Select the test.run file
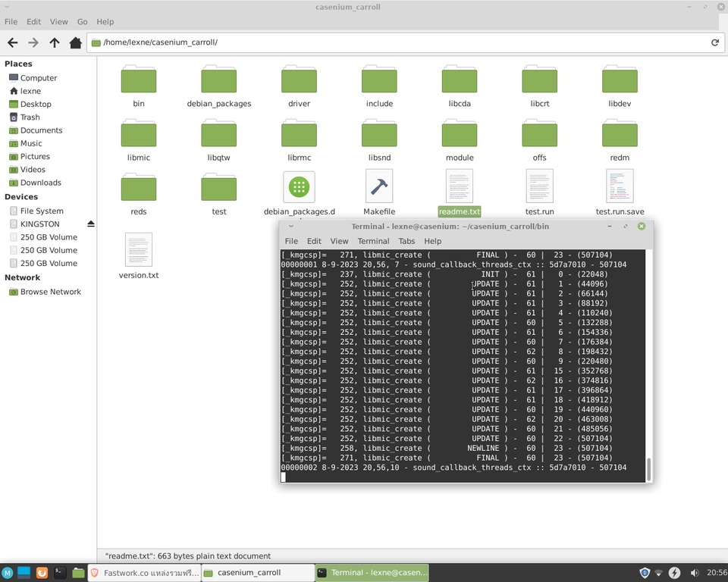This screenshot has width=728, height=582. (x=539, y=193)
